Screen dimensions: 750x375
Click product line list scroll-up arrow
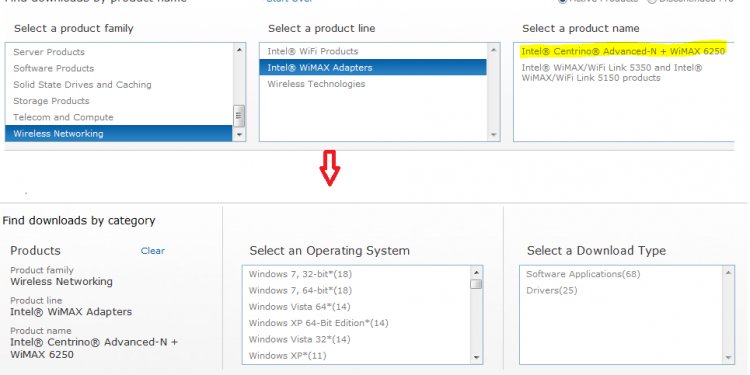click(494, 49)
